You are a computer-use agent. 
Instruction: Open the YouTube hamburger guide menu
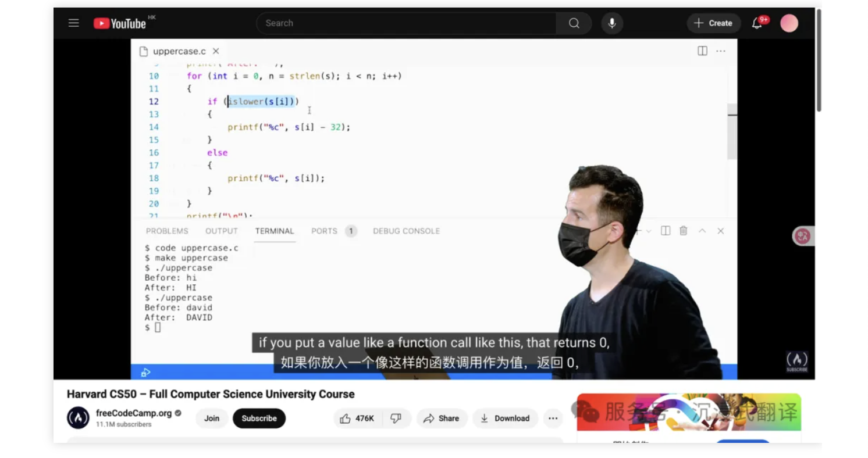[73, 23]
